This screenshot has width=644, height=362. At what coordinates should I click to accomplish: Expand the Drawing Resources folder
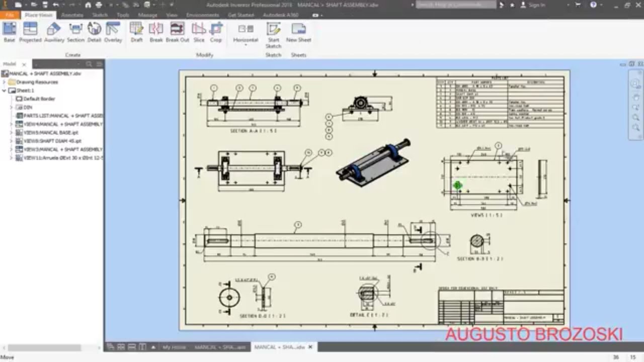pyautogui.click(x=5, y=82)
